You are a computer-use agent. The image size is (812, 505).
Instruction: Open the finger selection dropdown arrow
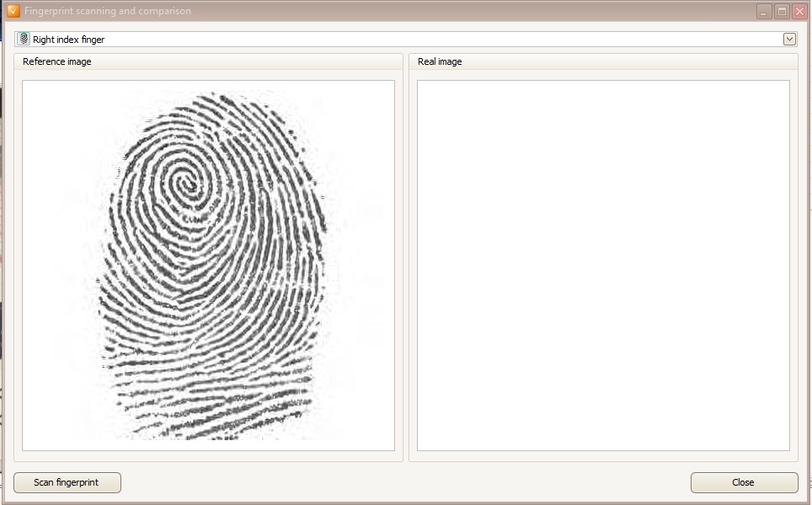[789, 39]
